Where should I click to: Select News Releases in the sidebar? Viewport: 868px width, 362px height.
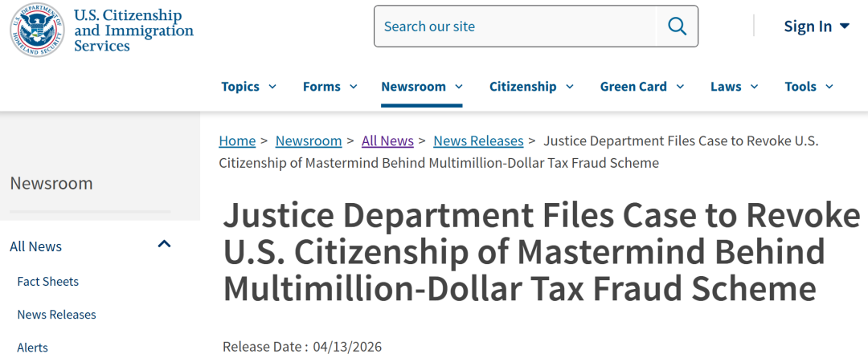point(56,315)
